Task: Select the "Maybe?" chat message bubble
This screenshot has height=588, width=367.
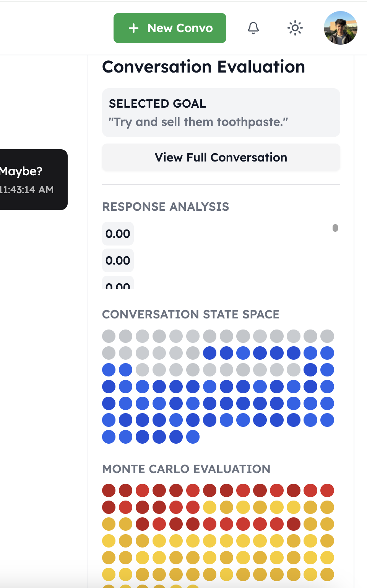Action: 32,179
